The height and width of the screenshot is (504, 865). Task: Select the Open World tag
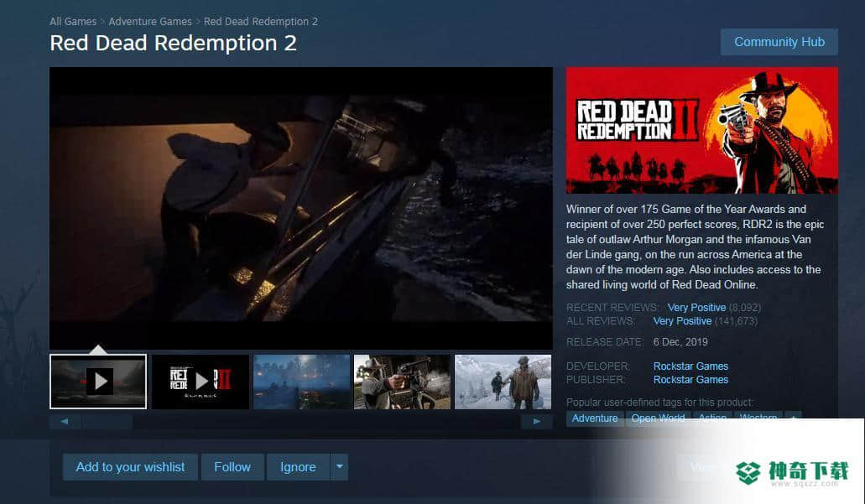coord(658,418)
